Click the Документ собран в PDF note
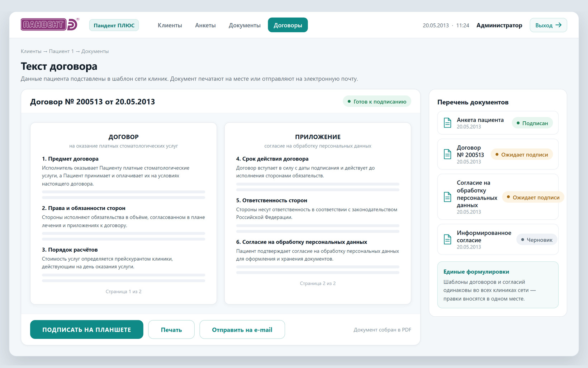Image resolution: width=588 pixels, height=368 pixels. (382, 330)
